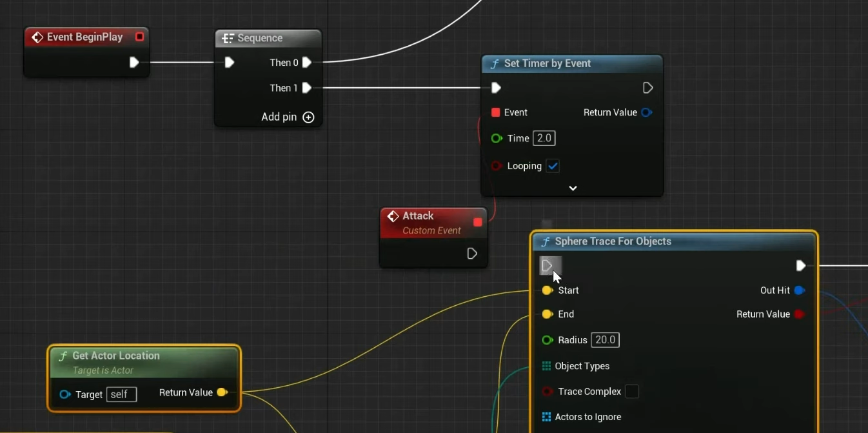Click the Sequence node Then 0 pin
The image size is (868, 433).
(307, 63)
